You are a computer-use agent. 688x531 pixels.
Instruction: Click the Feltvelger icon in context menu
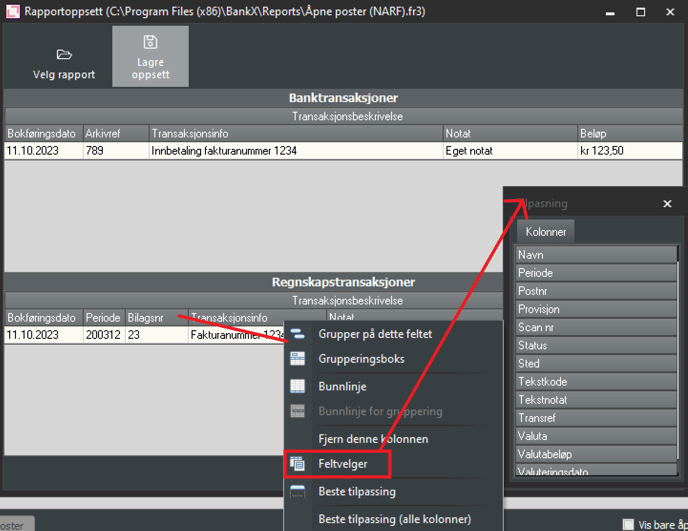pyautogui.click(x=297, y=464)
